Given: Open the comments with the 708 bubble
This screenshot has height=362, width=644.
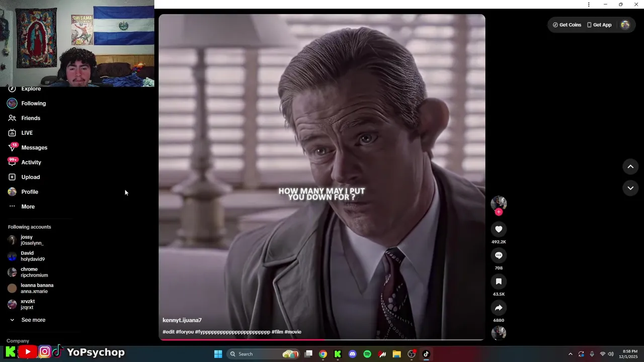Looking at the screenshot, I should click(x=499, y=255).
